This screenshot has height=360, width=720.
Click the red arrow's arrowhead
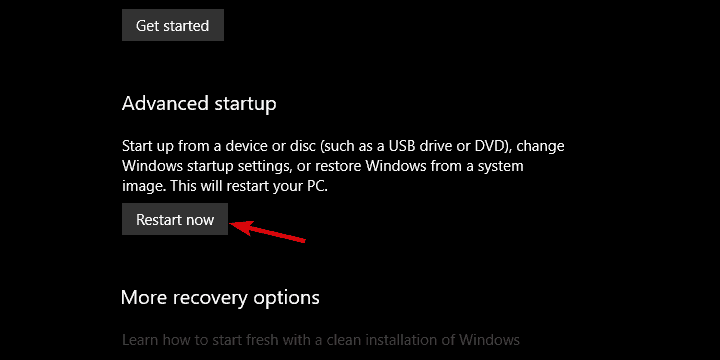click(x=242, y=227)
